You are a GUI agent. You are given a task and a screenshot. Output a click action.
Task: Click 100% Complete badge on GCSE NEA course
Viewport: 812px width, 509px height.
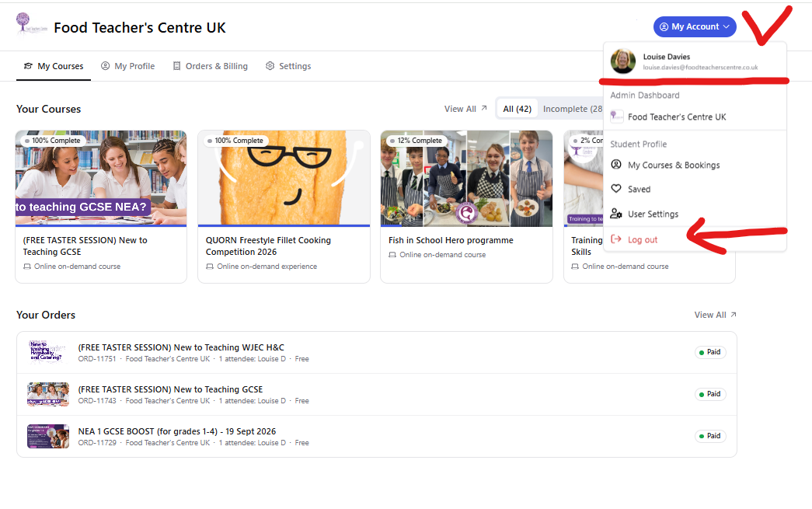tap(52, 141)
